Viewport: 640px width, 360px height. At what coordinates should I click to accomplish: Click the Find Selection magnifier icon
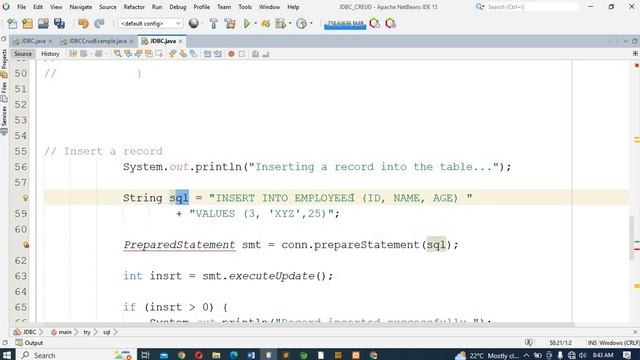coord(118,54)
